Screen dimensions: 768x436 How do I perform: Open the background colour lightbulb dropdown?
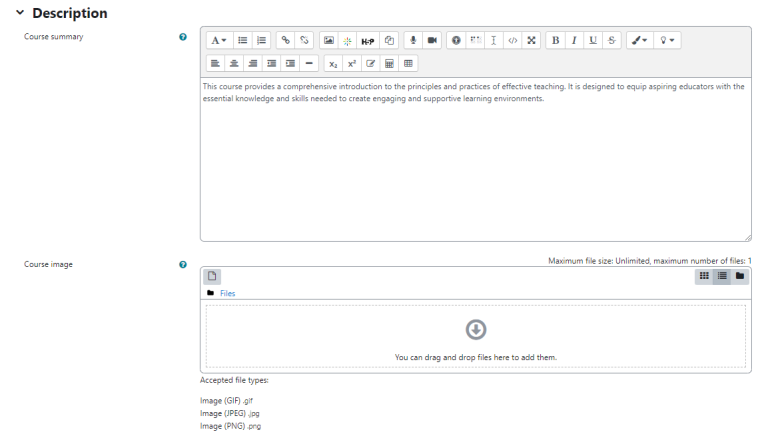pyautogui.click(x=667, y=40)
